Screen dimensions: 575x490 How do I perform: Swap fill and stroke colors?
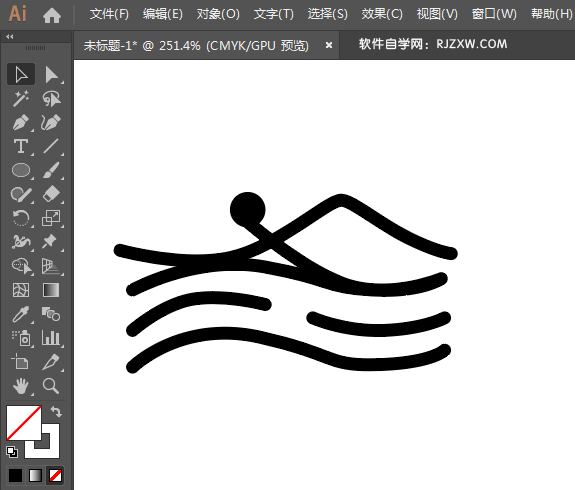pos(56,412)
